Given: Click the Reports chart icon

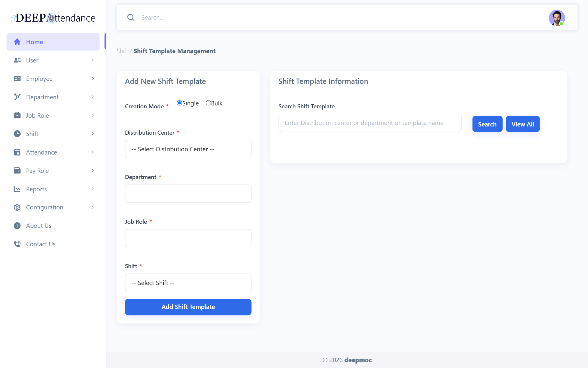Looking at the screenshot, I should point(17,189).
